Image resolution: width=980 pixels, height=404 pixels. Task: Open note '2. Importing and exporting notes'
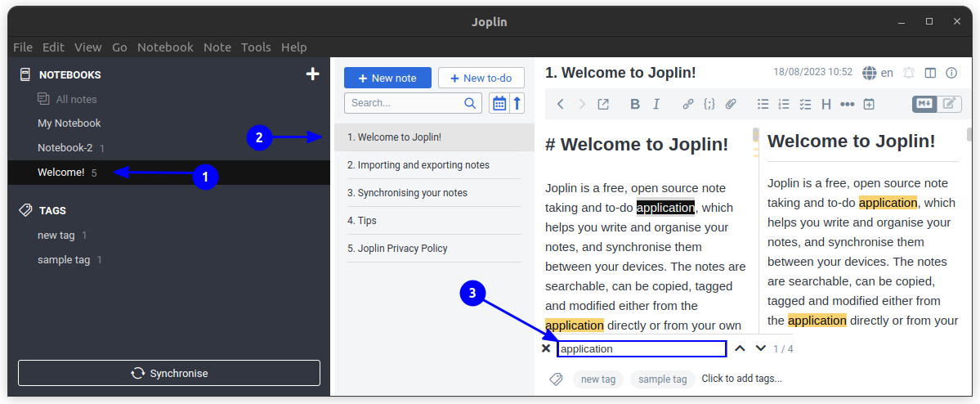[x=434, y=165]
